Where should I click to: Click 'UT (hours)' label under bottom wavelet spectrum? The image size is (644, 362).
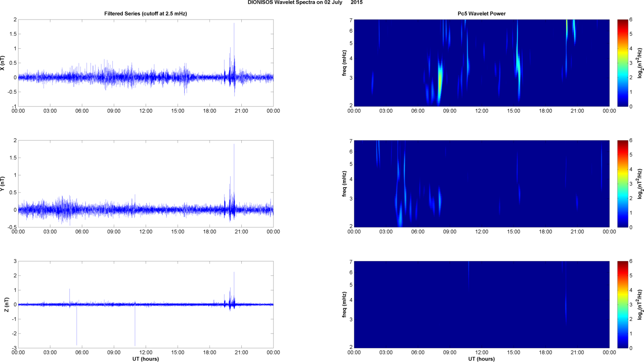[x=481, y=359]
